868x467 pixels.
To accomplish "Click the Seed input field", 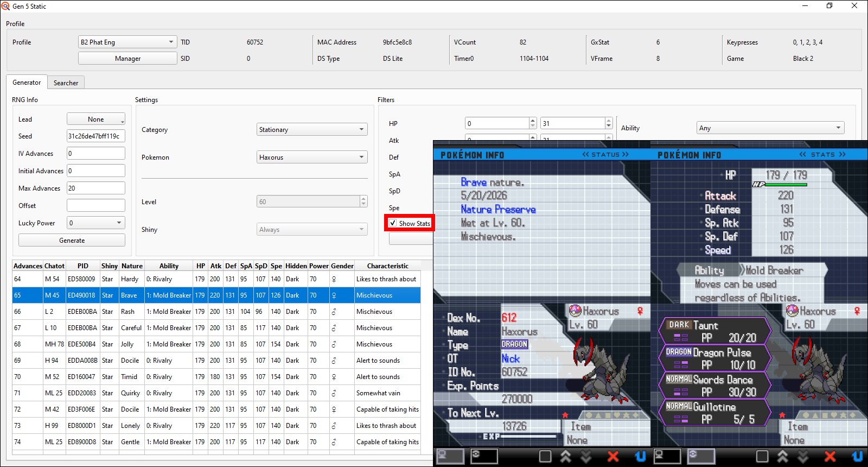I will click(x=96, y=136).
